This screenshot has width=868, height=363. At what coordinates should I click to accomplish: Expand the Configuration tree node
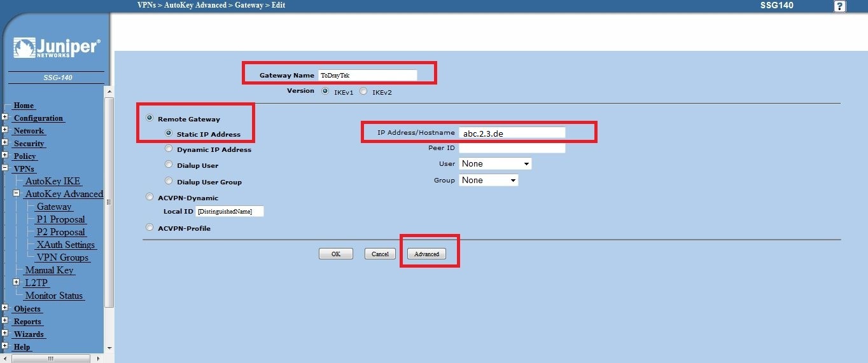click(x=5, y=118)
